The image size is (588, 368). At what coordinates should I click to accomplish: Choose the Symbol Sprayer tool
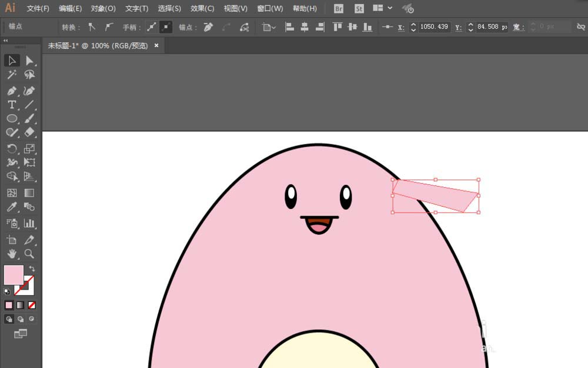12,223
